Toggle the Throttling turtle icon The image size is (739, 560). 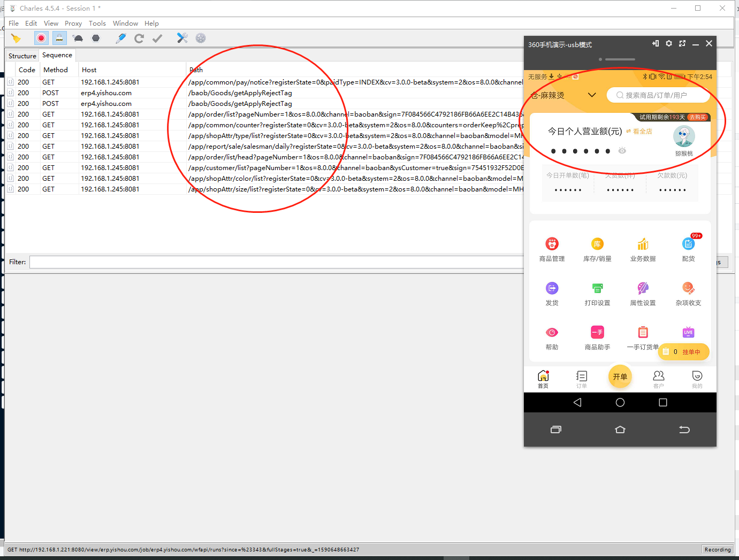point(78,38)
